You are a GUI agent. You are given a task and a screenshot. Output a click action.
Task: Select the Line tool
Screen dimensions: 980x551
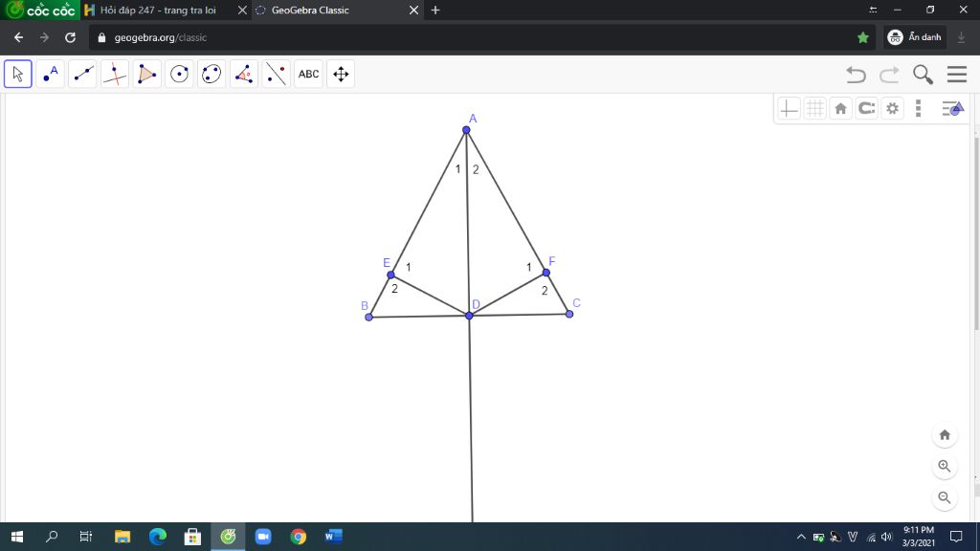point(82,74)
